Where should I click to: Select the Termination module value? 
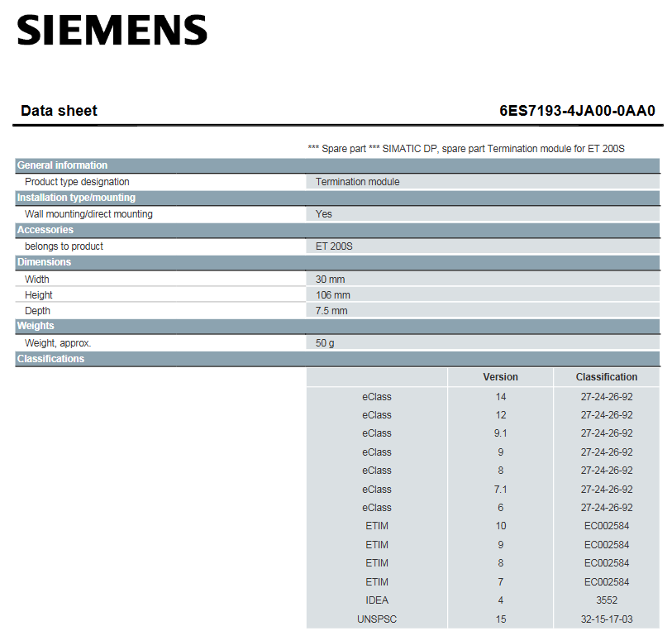click(x=357, y=182)
